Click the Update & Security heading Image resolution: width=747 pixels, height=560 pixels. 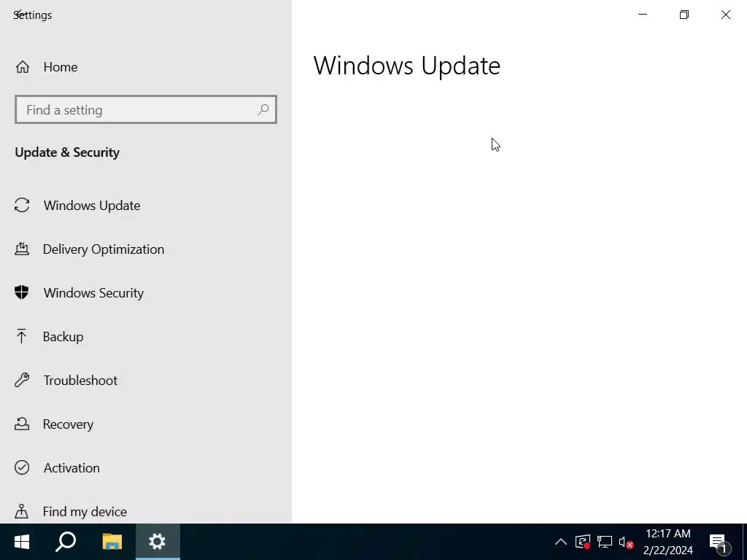(x=67, y=152)
